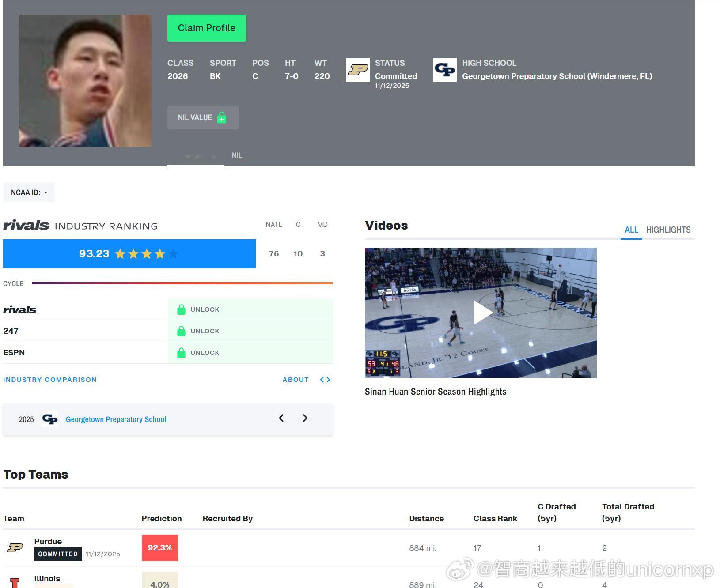Viewport: 720px width, 588px height.
Task: Unlock the Rivals ranking row
Action: pyautogui.click(x=250, y=309)
